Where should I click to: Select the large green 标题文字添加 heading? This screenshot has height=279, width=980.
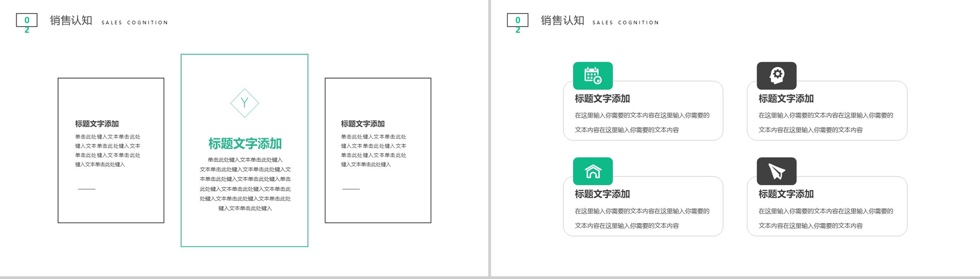[x=244, y=143]
